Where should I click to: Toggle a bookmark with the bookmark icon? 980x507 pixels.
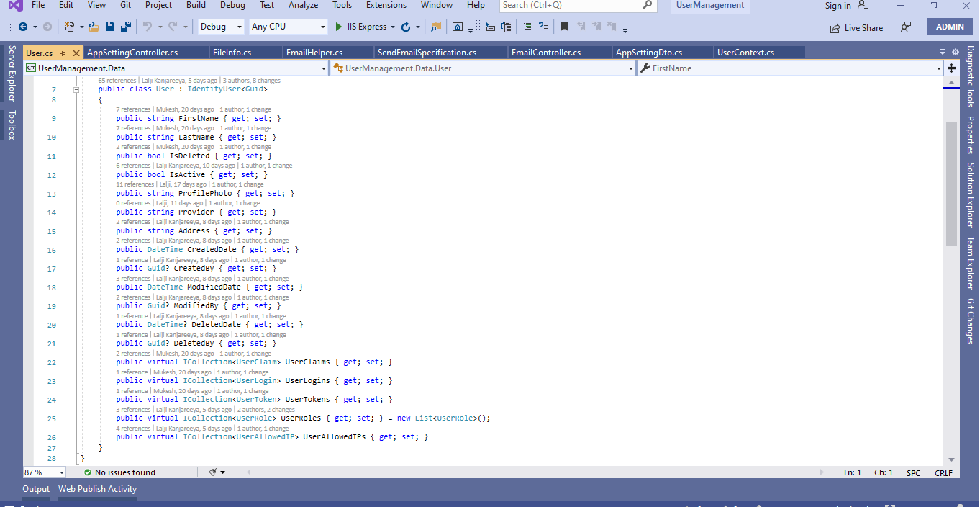point(564,27)
